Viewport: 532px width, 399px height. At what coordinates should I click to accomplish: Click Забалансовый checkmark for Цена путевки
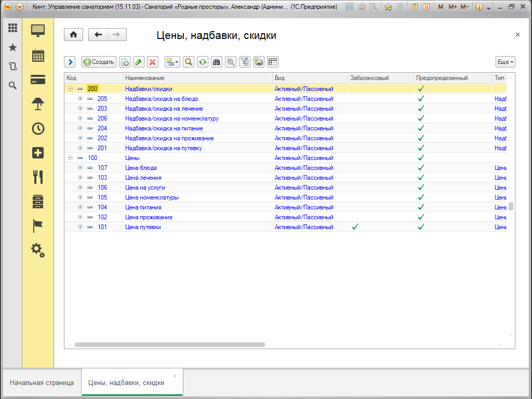[x=355, y=227]
